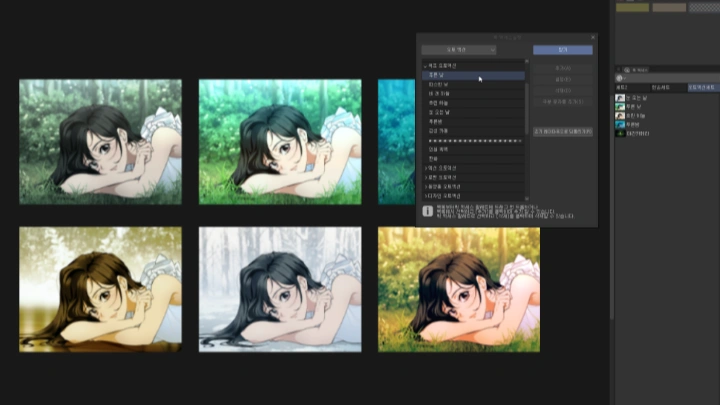The image size is (720, 405).
Task: Click the dialog list's vertical scrollbar thumb
Action: (x=527, y=108)
